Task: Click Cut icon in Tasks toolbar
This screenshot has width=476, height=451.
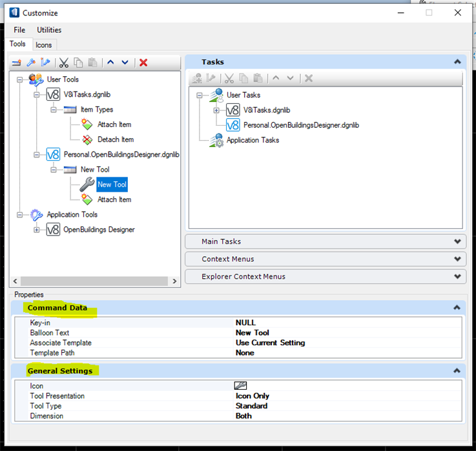Action: pyautogui.click(x=229, y=79)
